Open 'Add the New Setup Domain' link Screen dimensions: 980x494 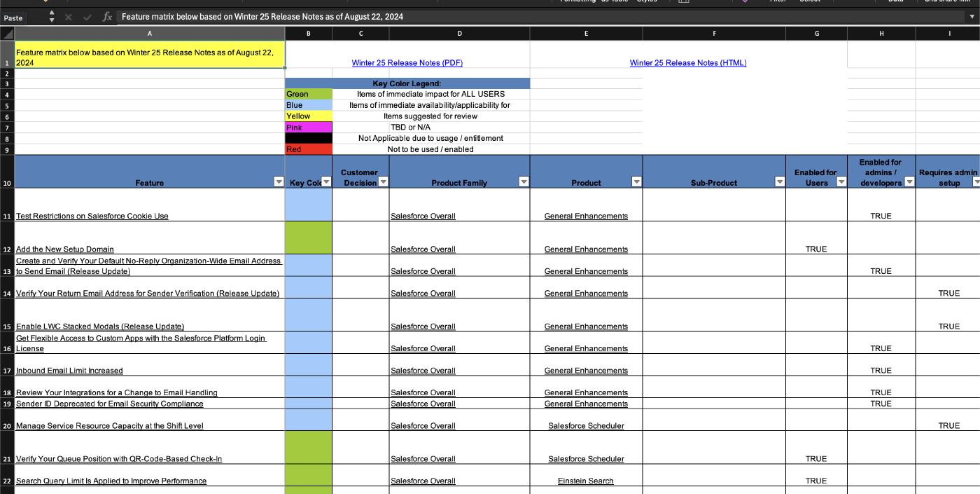65,249
